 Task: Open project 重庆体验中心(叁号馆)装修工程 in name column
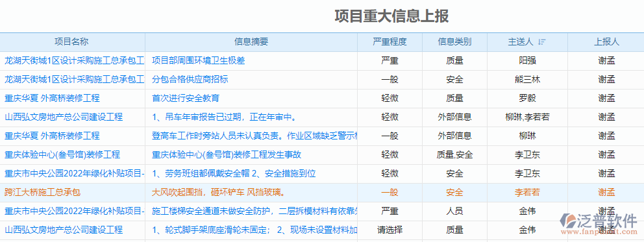(62, 155)
